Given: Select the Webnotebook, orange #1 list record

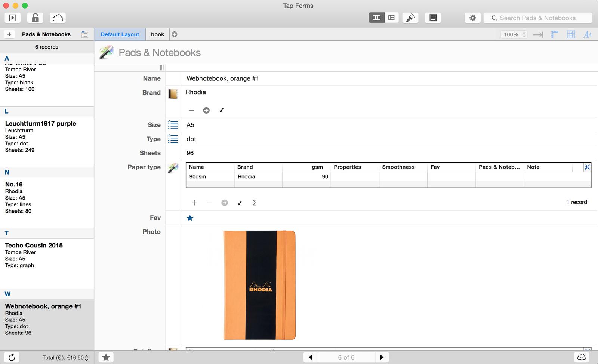Looking at the screenshot, I should pyautogui.click(x=47, y=324).
